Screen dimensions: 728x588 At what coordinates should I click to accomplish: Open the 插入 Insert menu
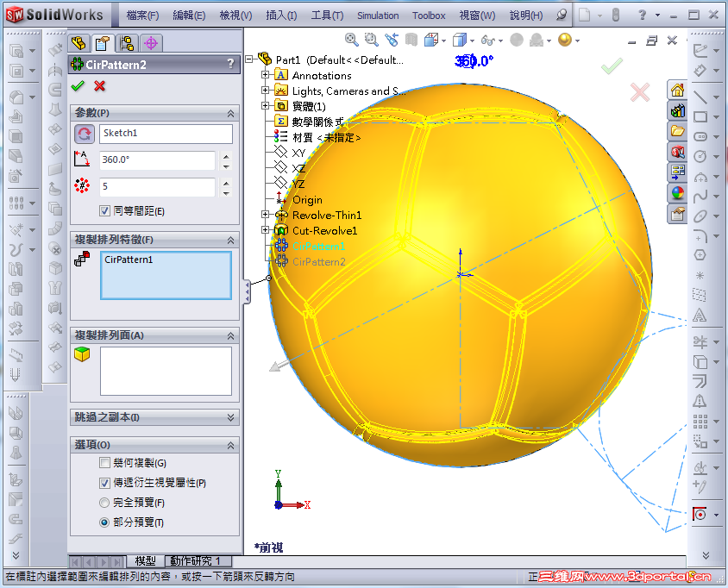(x=281, y=16)
